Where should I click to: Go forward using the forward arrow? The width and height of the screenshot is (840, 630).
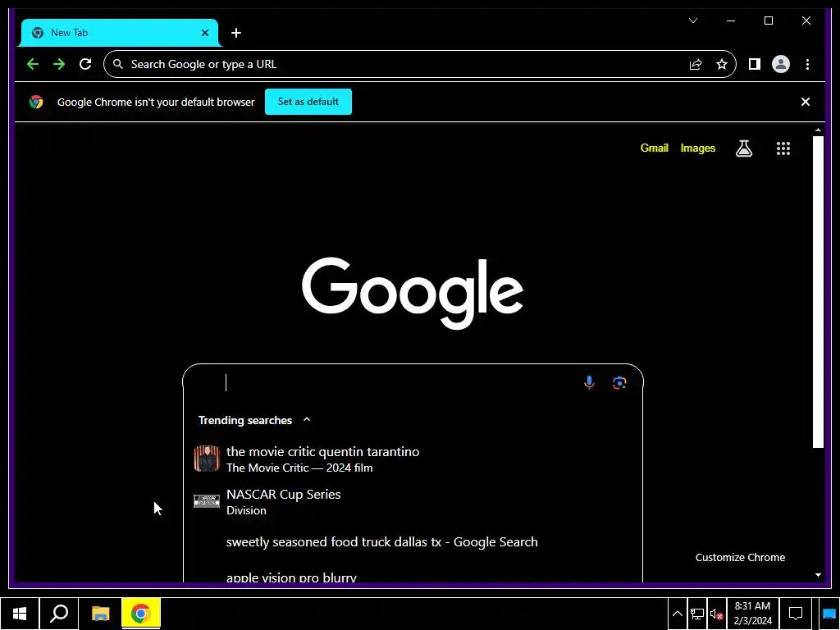59,64
